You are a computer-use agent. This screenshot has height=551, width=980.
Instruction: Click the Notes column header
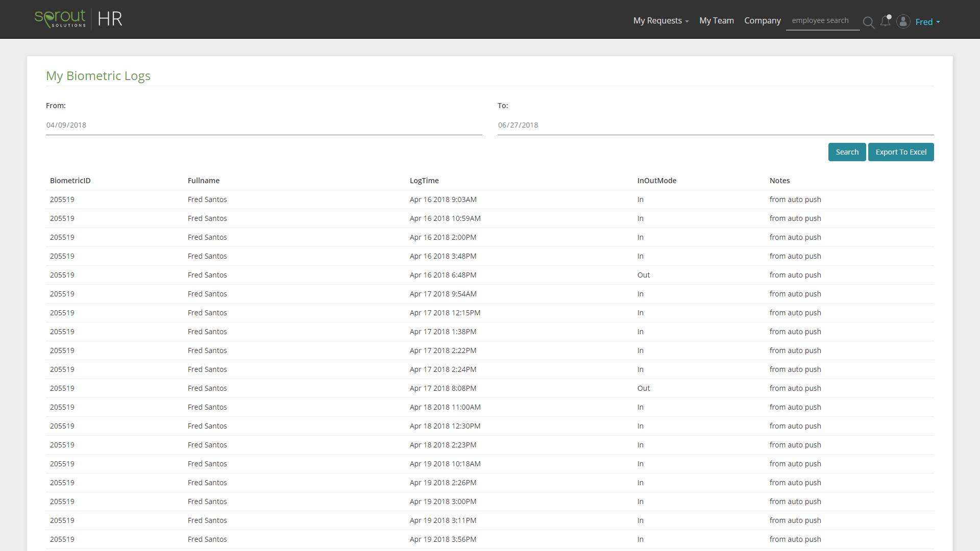779,180
